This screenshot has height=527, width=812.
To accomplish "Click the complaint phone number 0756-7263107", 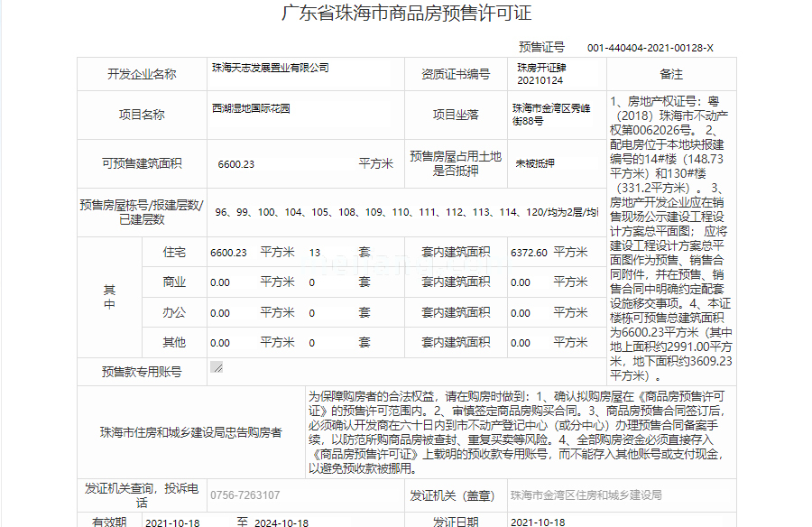I will 245,495.
